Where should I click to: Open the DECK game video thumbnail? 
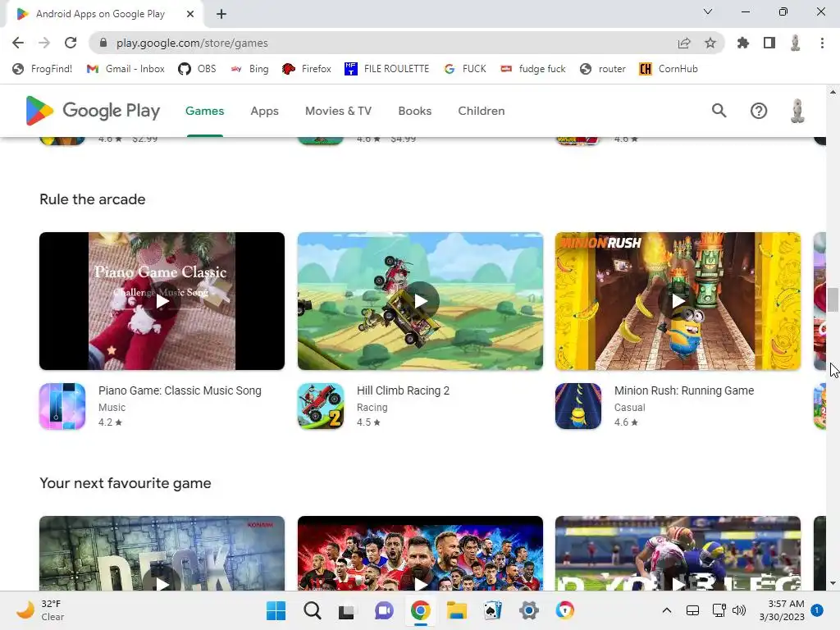162,554
